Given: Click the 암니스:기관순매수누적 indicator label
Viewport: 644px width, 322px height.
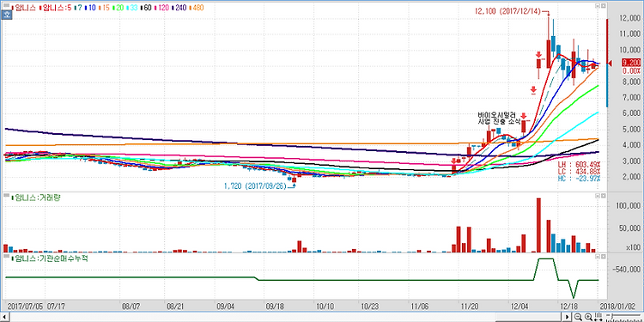Looking at the screenshot, I should [50, 258].
